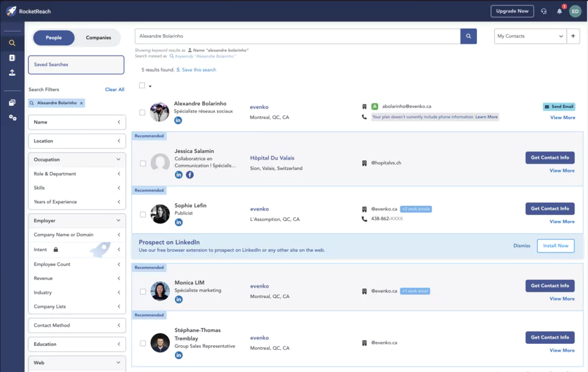This screenshot has width=588, height=372.
Task: Toggle the select-all results checkbox
Action: click(142, 86)
